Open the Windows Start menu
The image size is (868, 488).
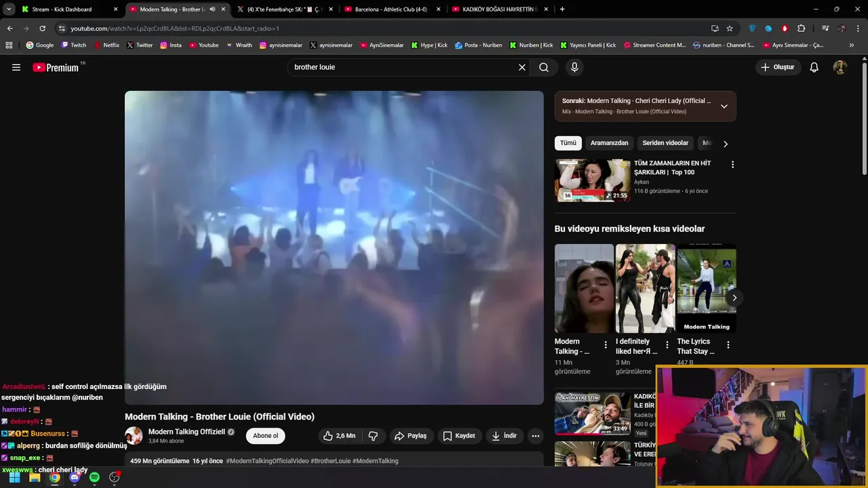tap(14, 477)
